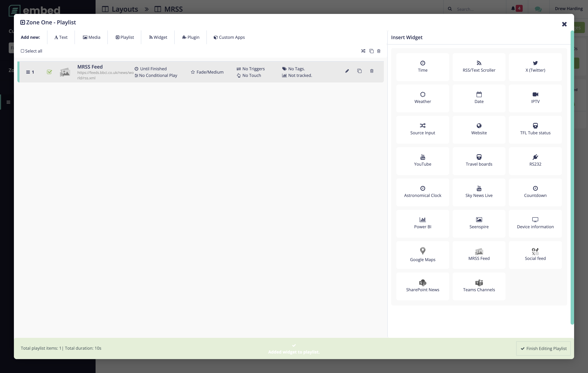Uncheck the MRSS Feed item checkbox
The height and width of the screenshot is (373, 588).
point(49,72)
